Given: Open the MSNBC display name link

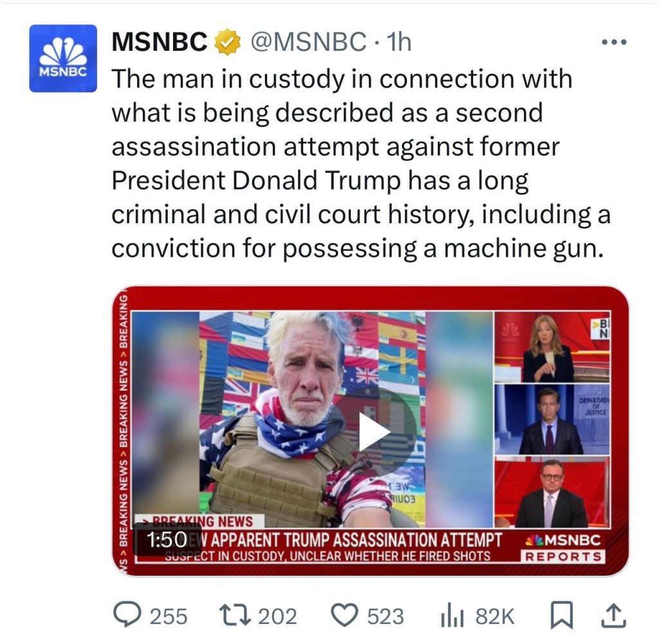Looking at the screenshot, I should [160, 42].
